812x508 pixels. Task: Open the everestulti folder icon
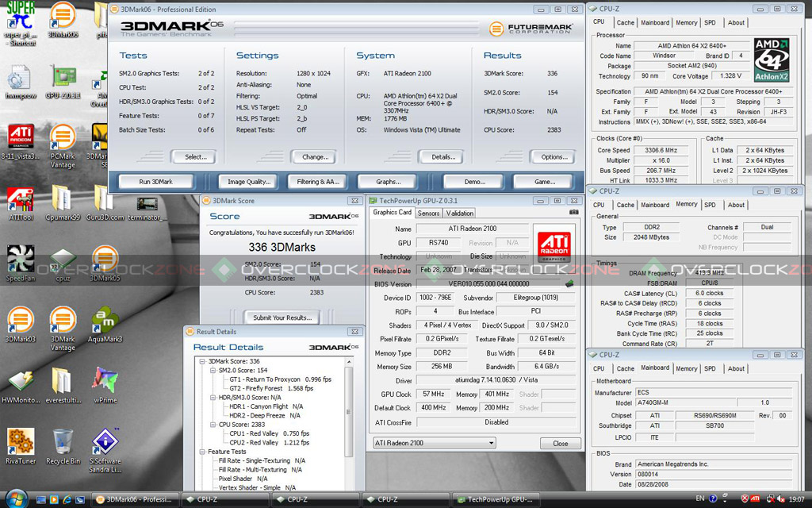point(62,387)
